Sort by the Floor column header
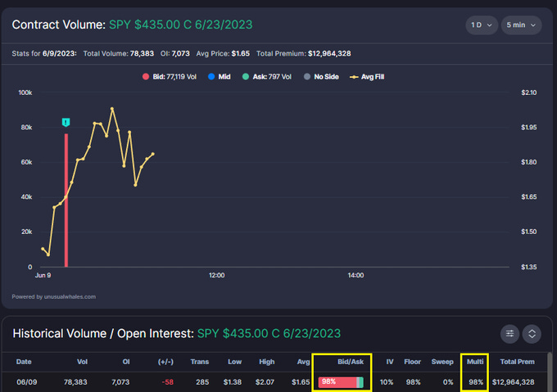Image resolution: width=557 pixels, height=392 pixels. 412,362
